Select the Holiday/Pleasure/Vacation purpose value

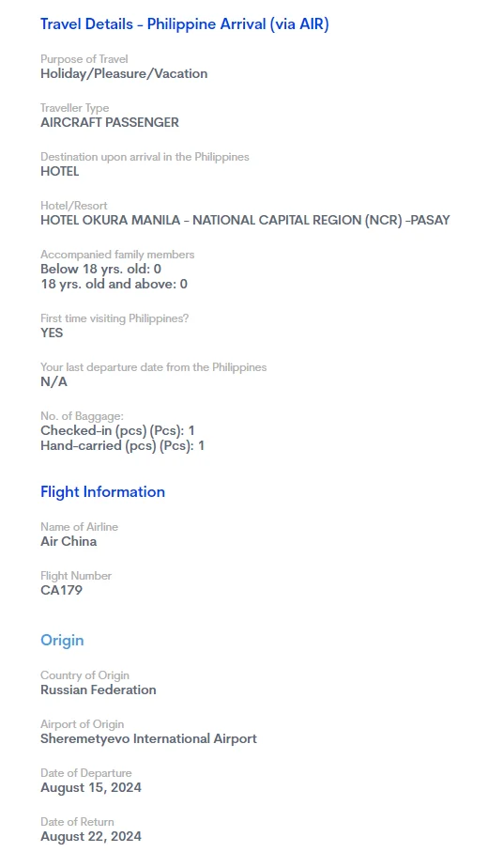(124, 73)
